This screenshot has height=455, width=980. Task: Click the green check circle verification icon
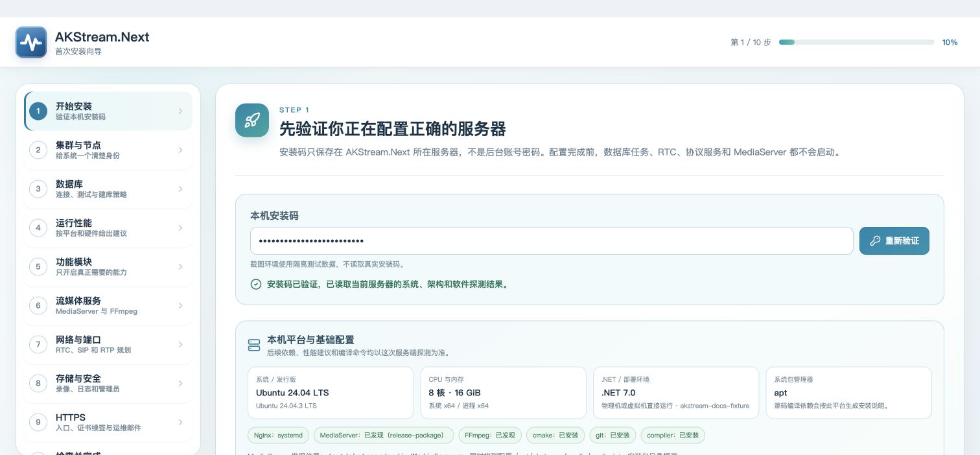(256, 284)
